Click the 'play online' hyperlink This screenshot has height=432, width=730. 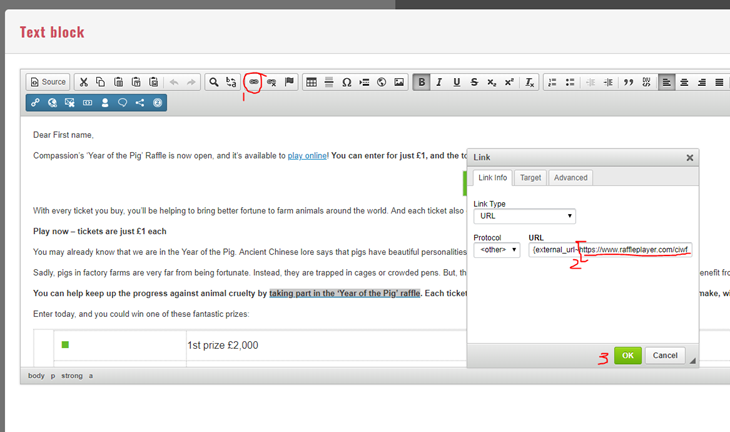pyautogui.click(x=307, y=156)
